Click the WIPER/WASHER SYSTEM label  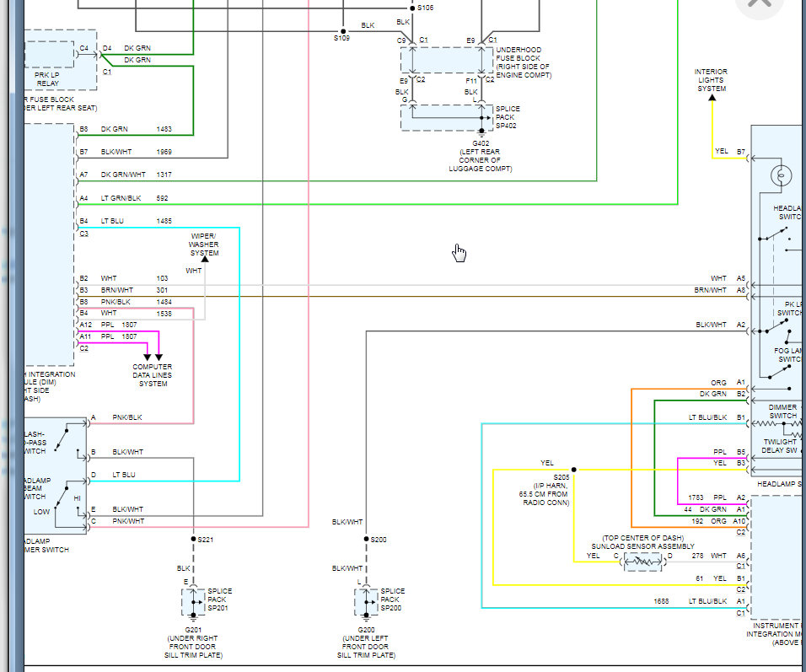coord(204,245)
